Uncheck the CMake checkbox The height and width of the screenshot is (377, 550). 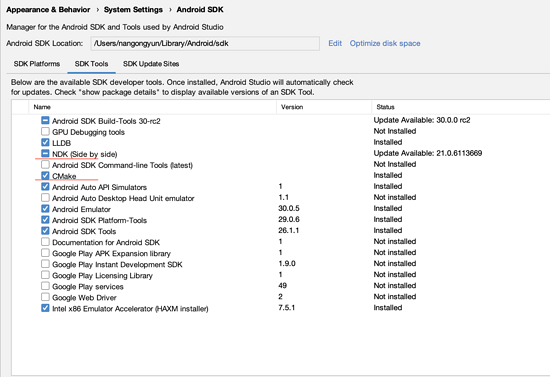pos(45,175)
